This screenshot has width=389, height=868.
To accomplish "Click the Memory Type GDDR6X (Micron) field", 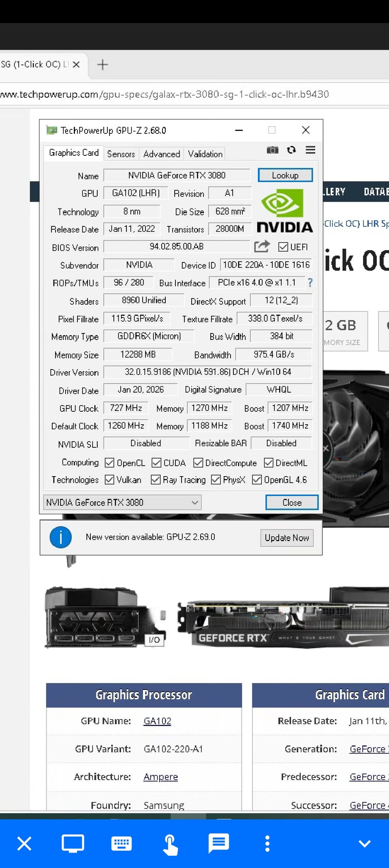I will (x=149, y=336).
